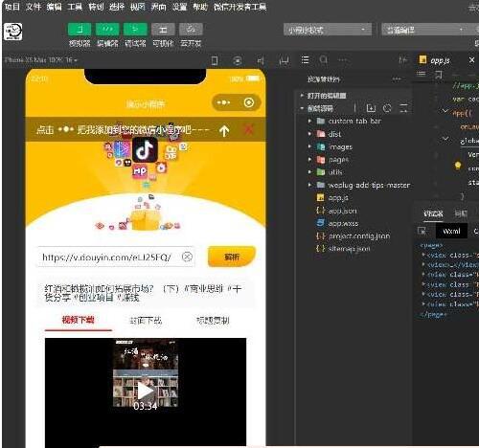Click the three-dots menu beside 资源管理器 header

(x=397, y=78)
